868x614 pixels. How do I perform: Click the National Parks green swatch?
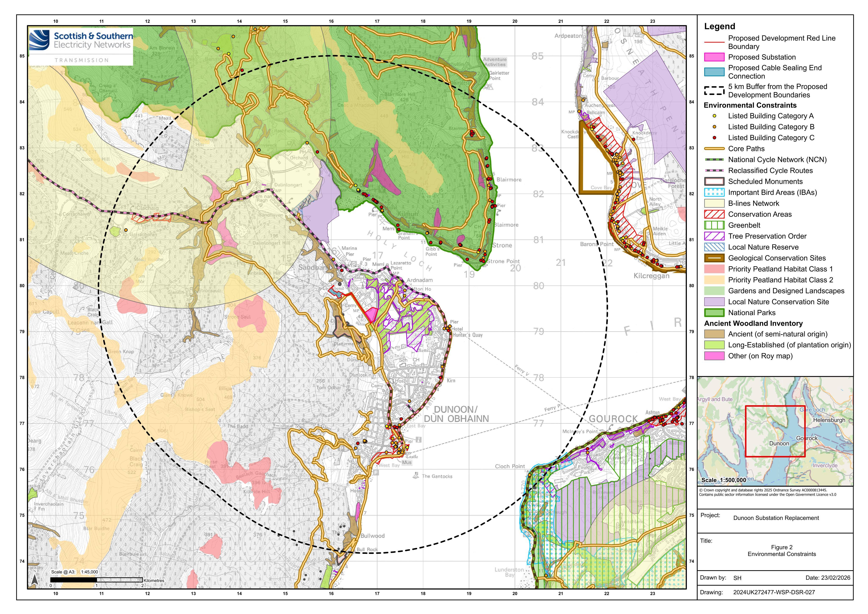(x=714, y=313)
